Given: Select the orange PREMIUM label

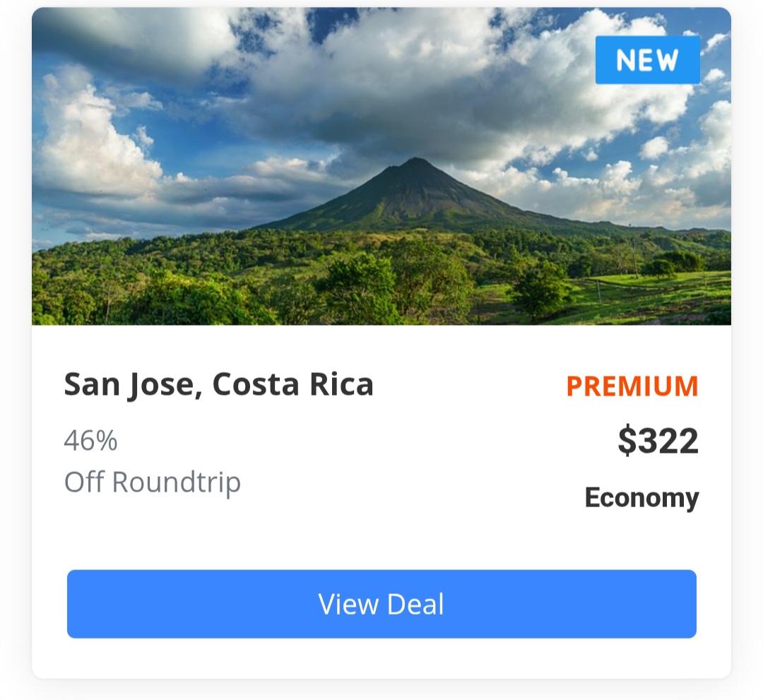Looking at the screenshot, I should click(x=632, y=386).
